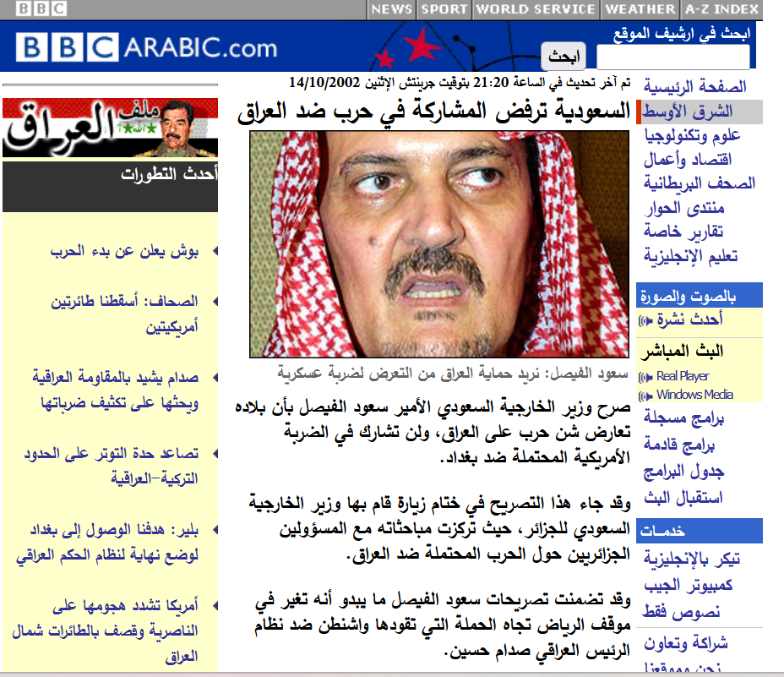Open the A-Z INDEX menu item

pyautogui.click(x=721, y=9)
